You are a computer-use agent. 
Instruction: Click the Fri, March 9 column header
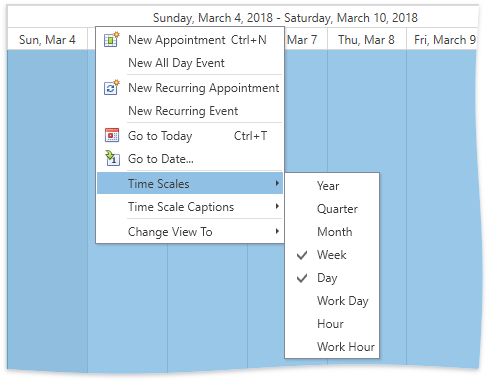pyautogui.click(x=443, y=40)
